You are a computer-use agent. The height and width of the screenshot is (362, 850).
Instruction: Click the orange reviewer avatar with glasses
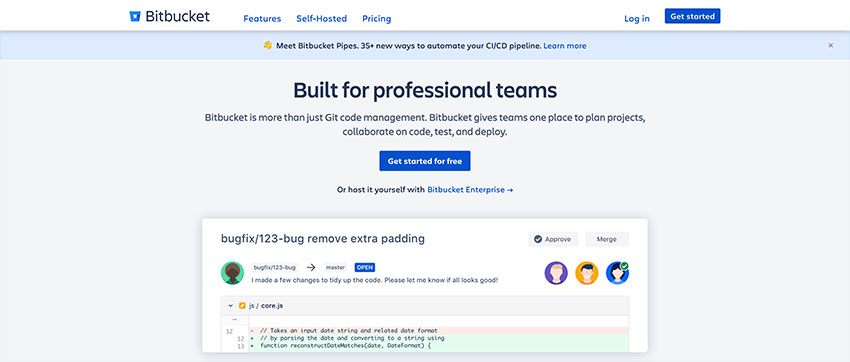tap(587, 273)
